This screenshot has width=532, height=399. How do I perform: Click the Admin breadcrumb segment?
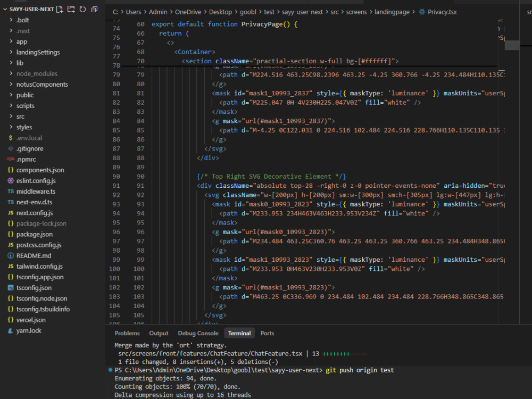(158, 12)
